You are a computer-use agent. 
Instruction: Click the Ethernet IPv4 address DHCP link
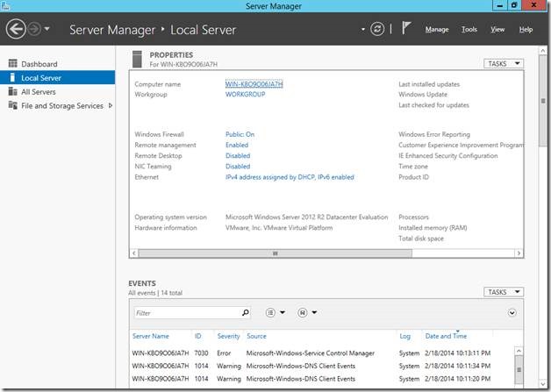[290, 177]
